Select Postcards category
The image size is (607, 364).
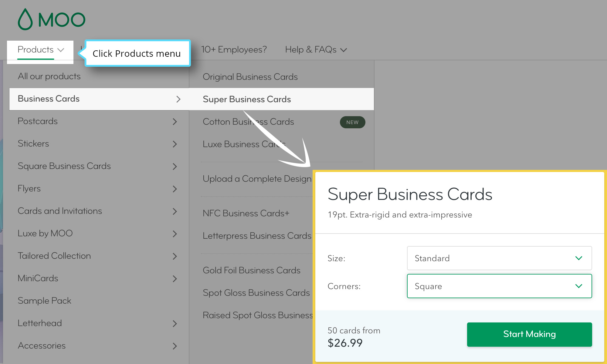pyautogui.click(x=38, y=121)
